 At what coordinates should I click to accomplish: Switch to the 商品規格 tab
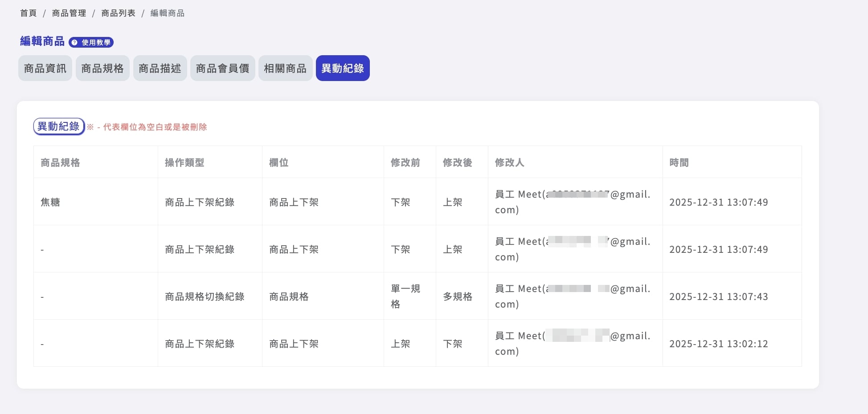[102, 68]
